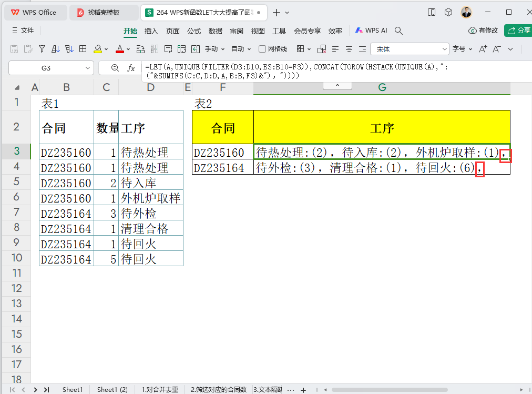This screenshot has height=394, width=532.
Task: Click the filter funnel icon
Action: (x=42, y=49)
